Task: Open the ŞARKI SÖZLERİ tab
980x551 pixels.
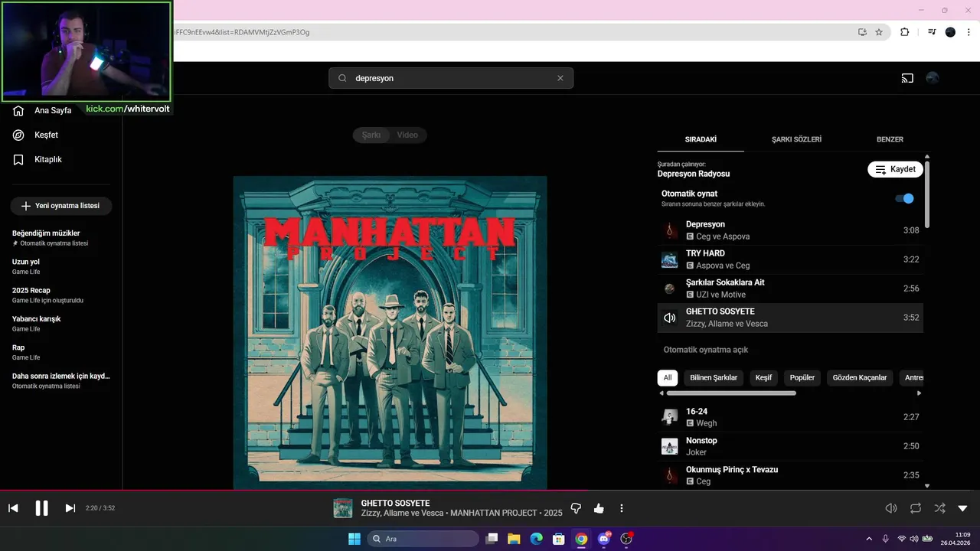Action: pyautogui.click(x=796, y=139)
